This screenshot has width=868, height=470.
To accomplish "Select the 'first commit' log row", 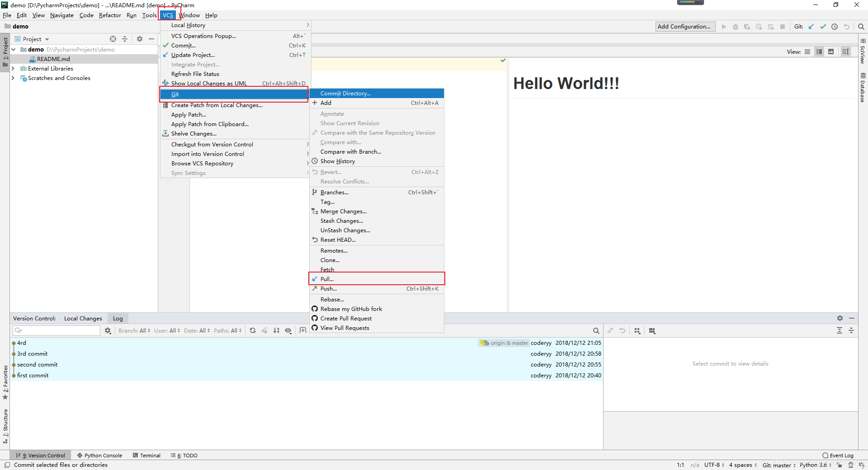I will 306,376.
